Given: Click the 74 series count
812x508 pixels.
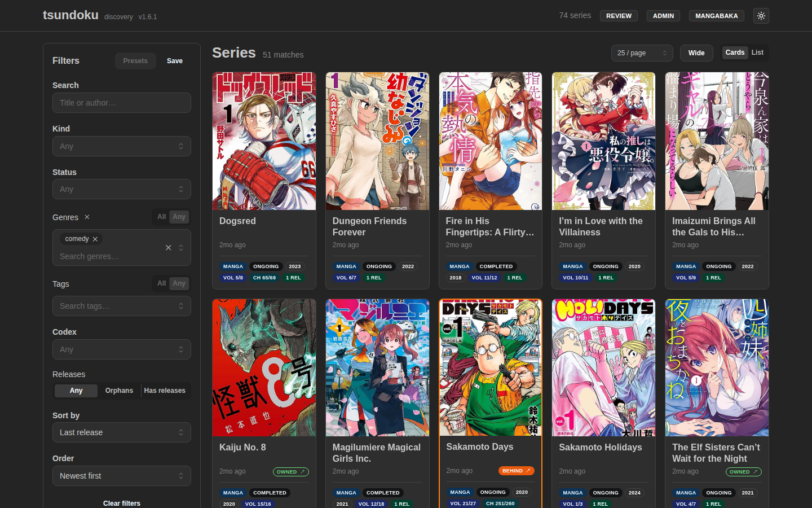Looking at the screenshot, I should pyautogui.click(x=575, y=15).
